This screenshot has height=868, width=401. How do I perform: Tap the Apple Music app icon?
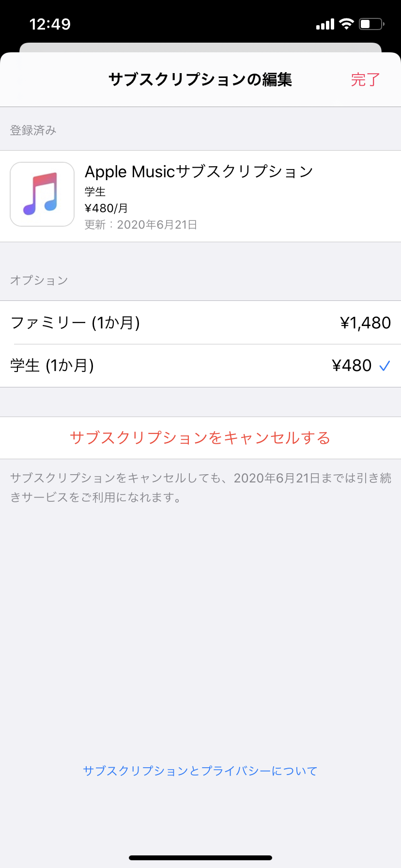tap(42, 194)
